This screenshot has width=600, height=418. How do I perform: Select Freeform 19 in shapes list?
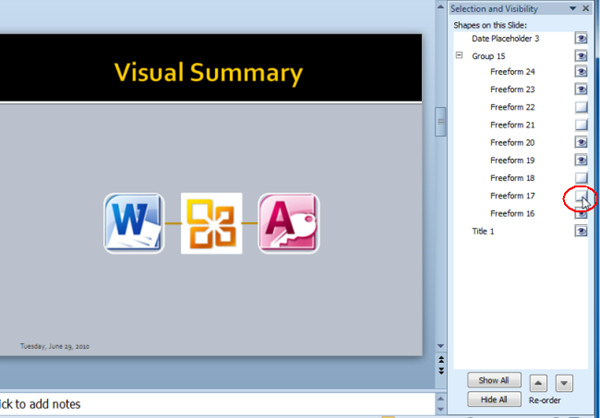512,160
